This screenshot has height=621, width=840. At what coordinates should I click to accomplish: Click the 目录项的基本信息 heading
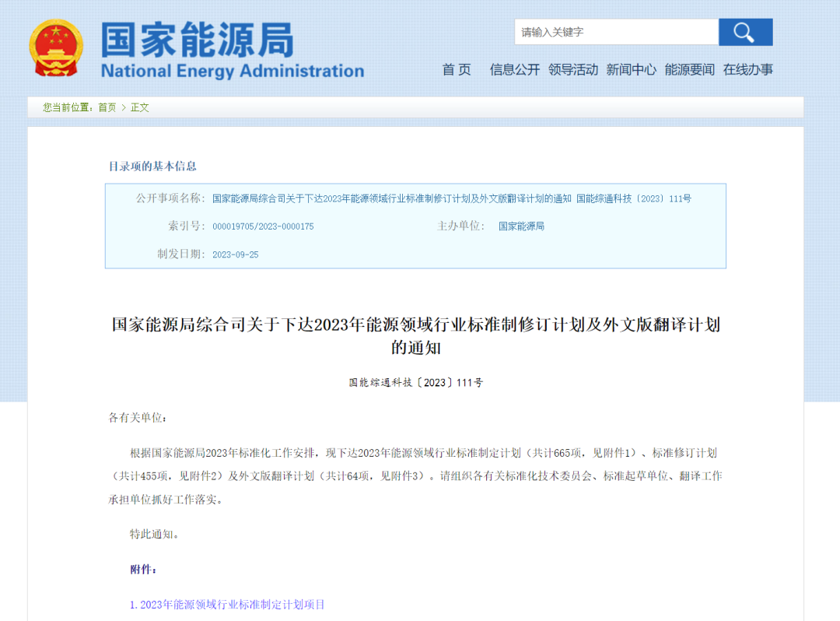[x=152, y=167]
